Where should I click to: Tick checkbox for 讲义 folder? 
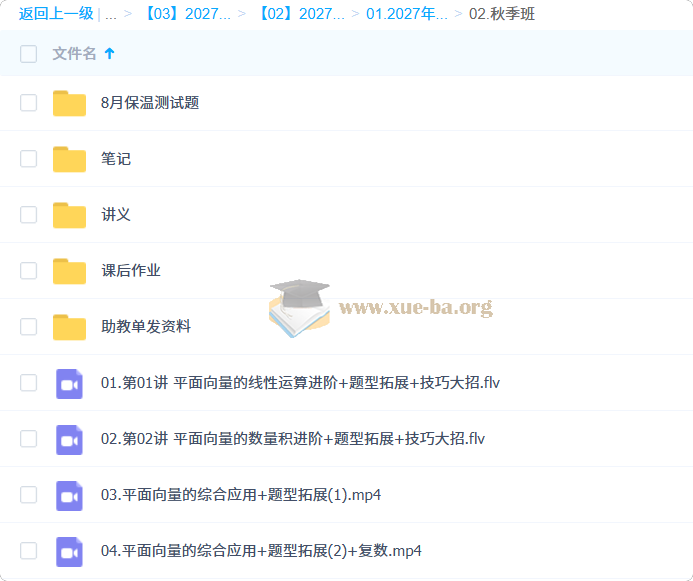(28, 215)
